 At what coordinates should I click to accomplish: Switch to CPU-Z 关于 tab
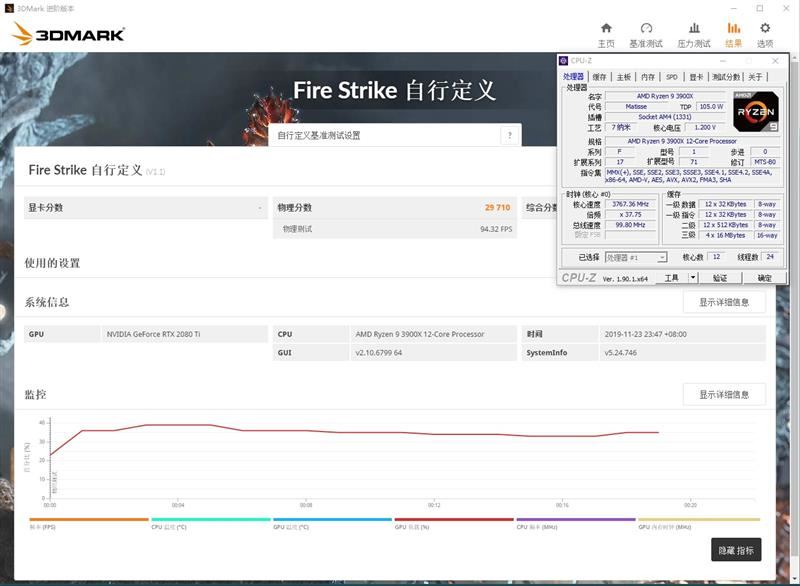click(756, 77)
